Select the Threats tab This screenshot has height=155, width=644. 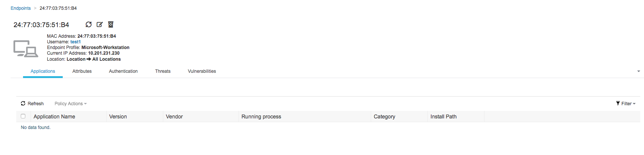click(x=163, y=71)
